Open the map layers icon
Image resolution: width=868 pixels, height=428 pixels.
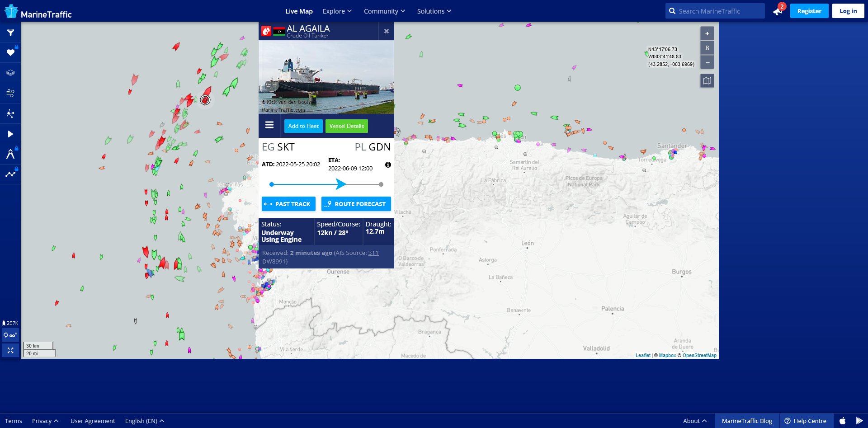tap(10, 73)
